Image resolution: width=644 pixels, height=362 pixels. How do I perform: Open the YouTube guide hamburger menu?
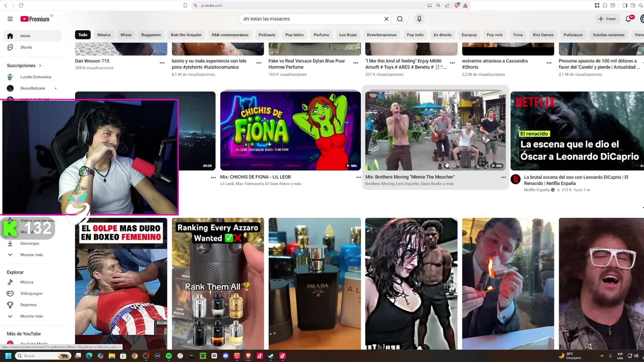point(10,19)
